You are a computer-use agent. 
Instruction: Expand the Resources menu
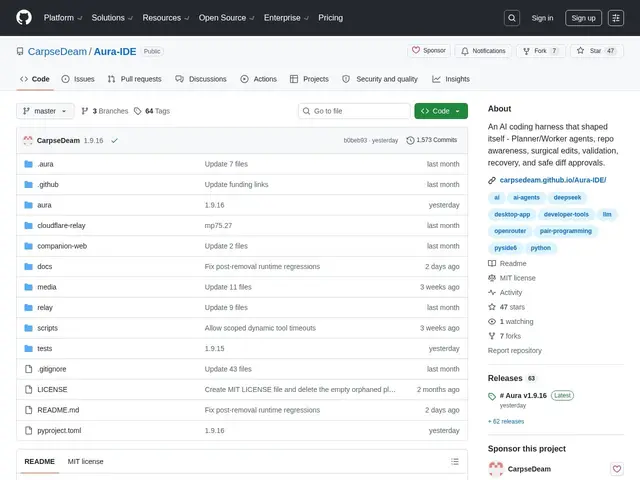coord(165,18)
